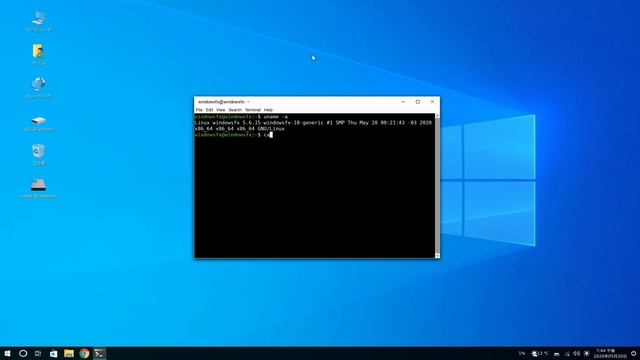The image size is (640, 360).
Task: Click the terminal scrollbar up arrow
Action: 437,116
